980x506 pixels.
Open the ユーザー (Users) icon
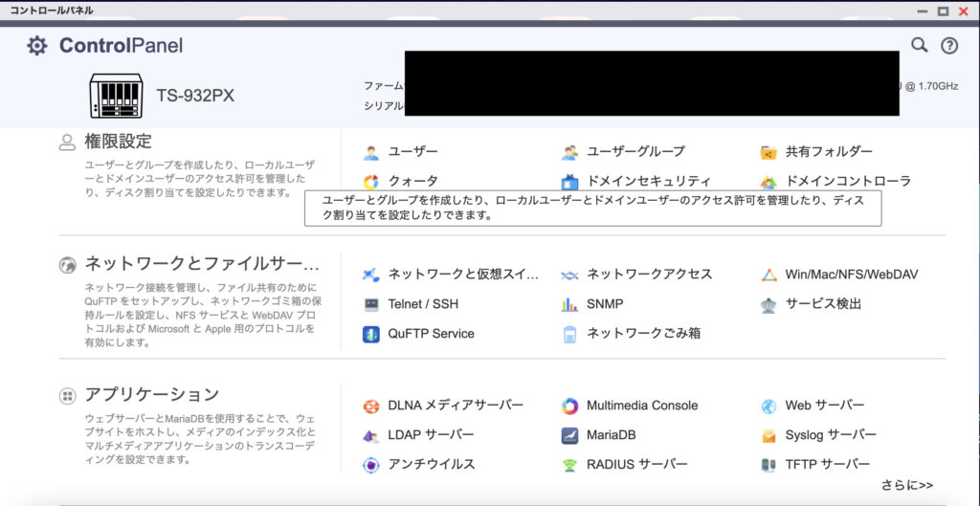pyautogui.click(x=371, y=152)
